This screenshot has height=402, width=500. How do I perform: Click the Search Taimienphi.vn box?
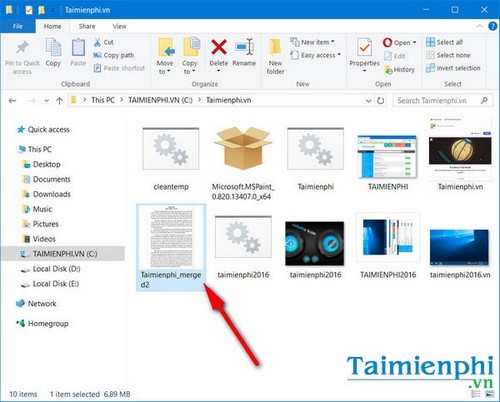[442, 101]
